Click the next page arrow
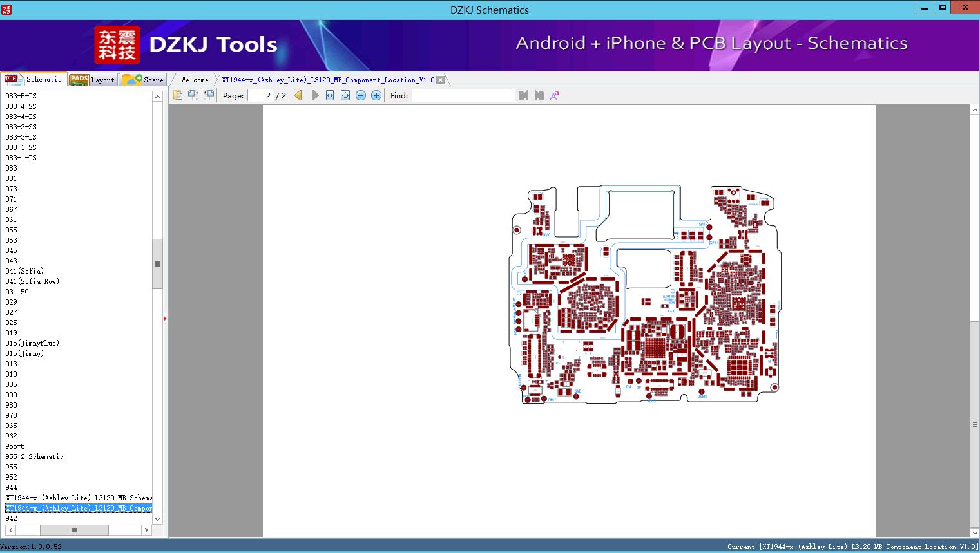The height and width of the screenshot is (553, 980). [x=314, y=95]
